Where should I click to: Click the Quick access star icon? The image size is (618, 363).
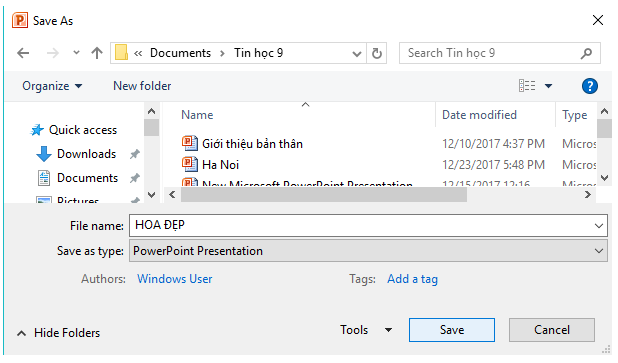(x=37, y=130)
